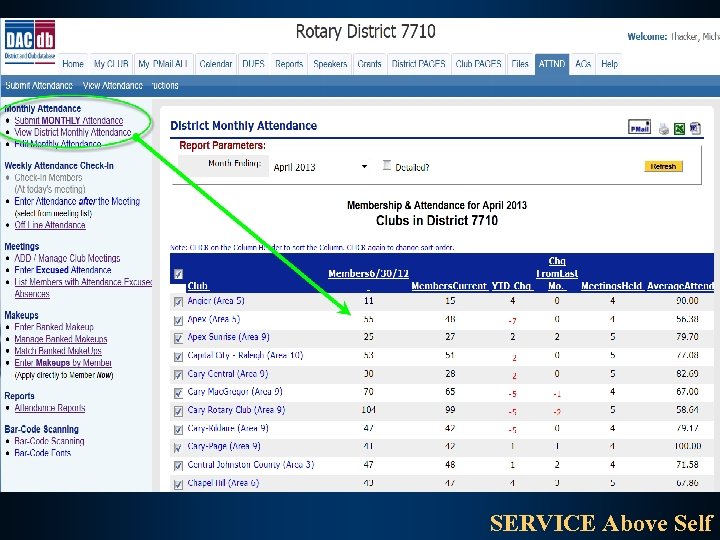The width and height of the screenshot is (720, 540).
Task: Uncheck the Cary MacGregor row checkbox
Action: (x=178, y=393)
